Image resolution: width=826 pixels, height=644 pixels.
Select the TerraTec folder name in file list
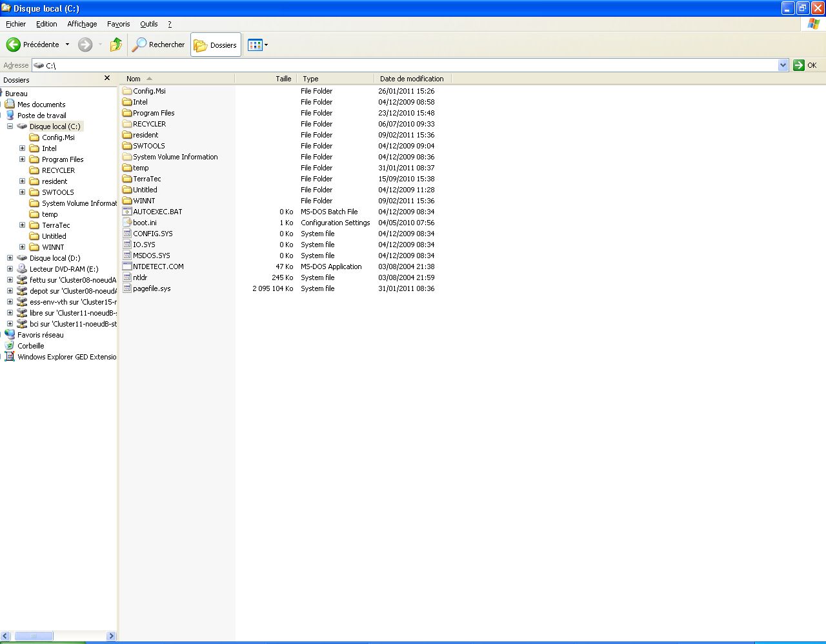147,179
